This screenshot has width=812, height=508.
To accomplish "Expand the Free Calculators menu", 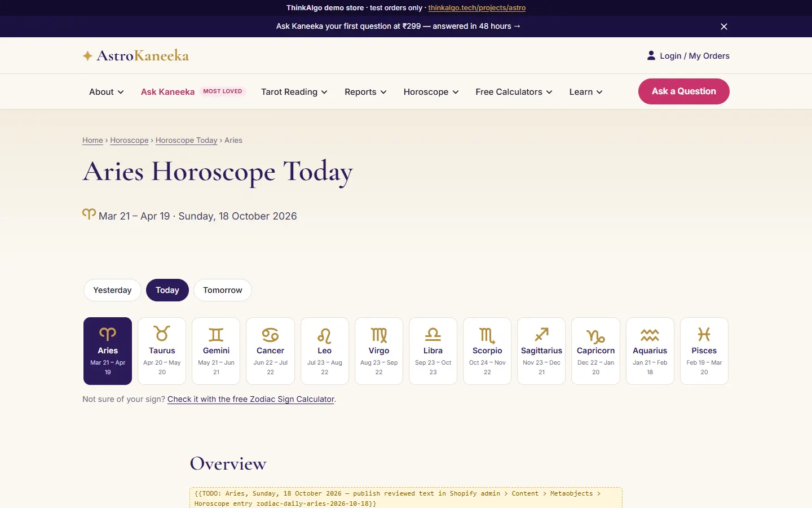I will click(x=514, y=92).
